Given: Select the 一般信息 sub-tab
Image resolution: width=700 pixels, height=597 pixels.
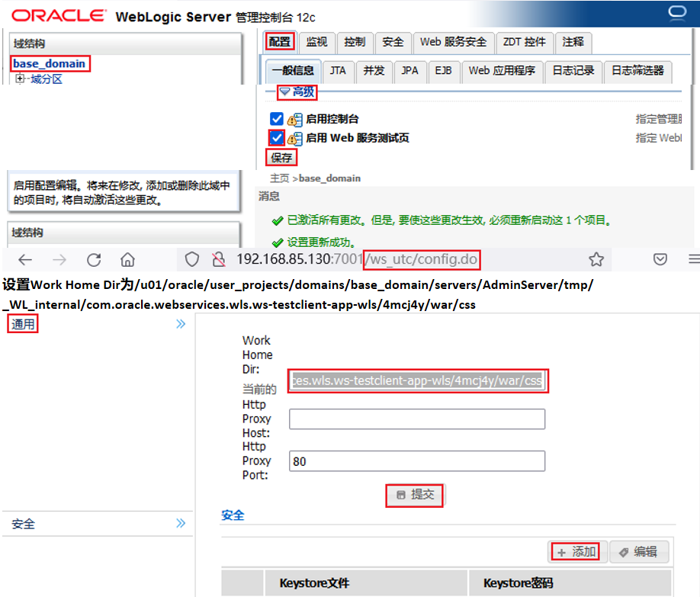Looking at the screenshot, I should click(x=294, y=71).
